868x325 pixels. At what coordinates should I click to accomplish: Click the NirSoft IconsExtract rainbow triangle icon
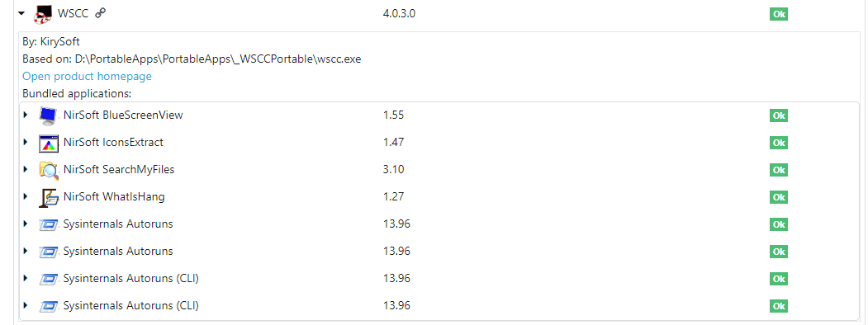click(x=49, y=144)
